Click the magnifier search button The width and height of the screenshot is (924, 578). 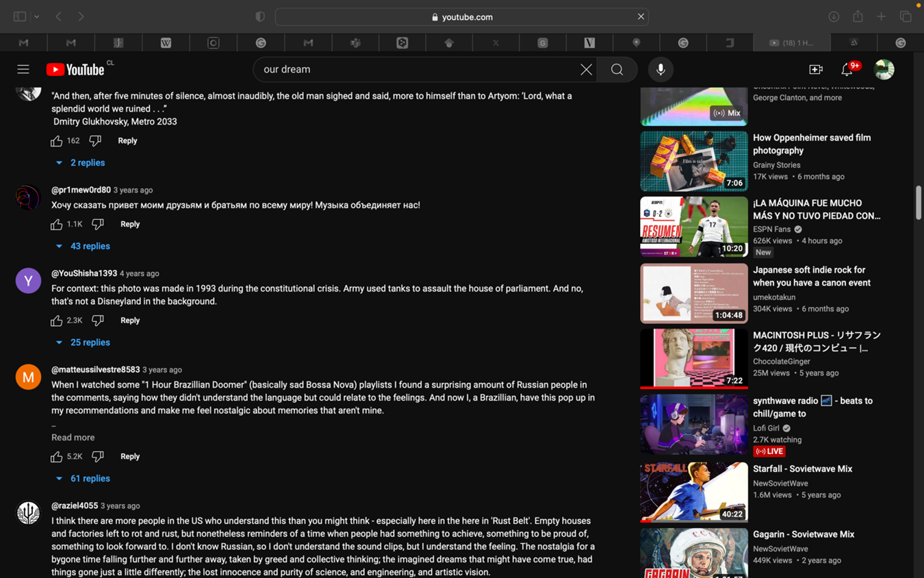pyautogui.click(x=617, y=69)
